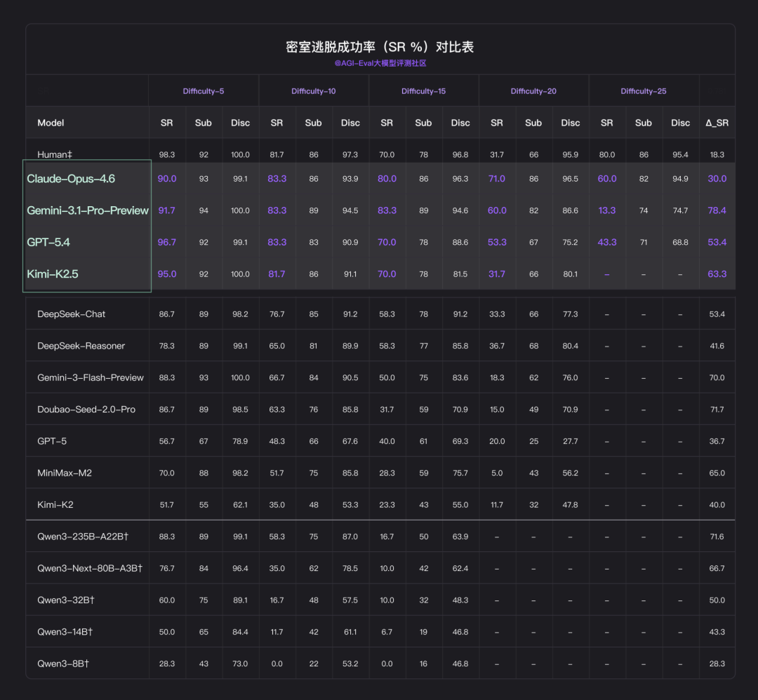The width and height of the screenshot is (758, 700).
Task: Select the GPT-5.4 model name
Action: click(48, 242)
